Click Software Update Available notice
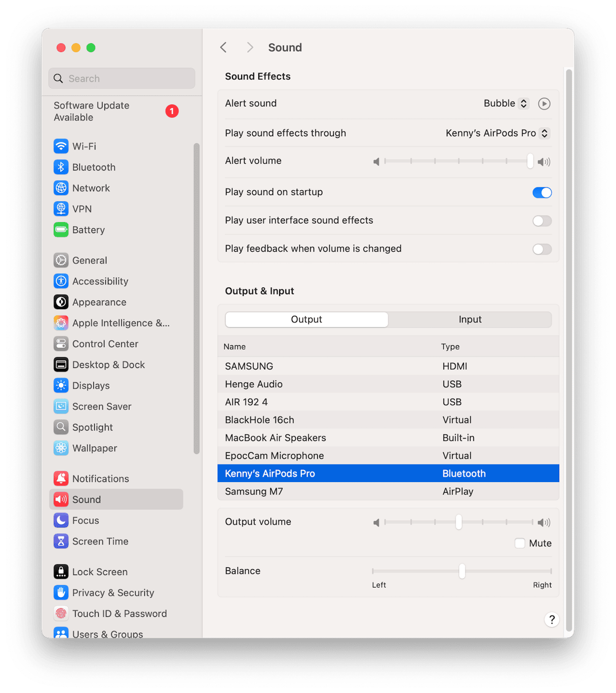Image resolution: width=616 pixels, height=693 pixels. (92, 112)
